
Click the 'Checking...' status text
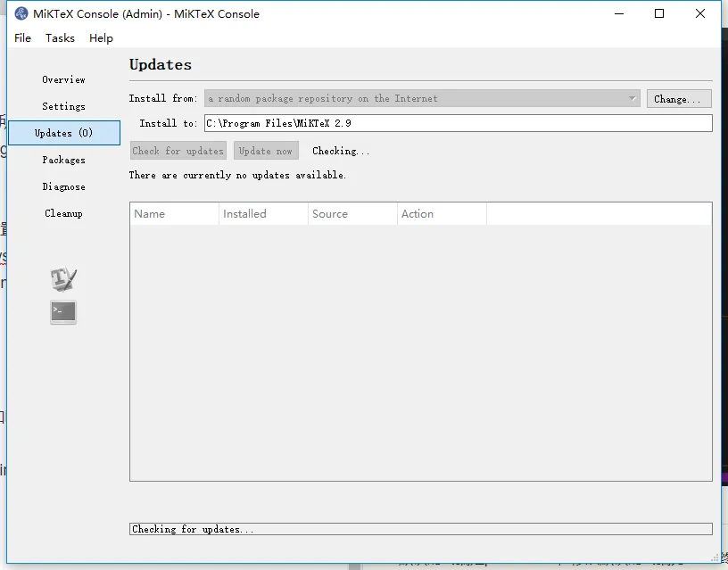coord(341,151)
